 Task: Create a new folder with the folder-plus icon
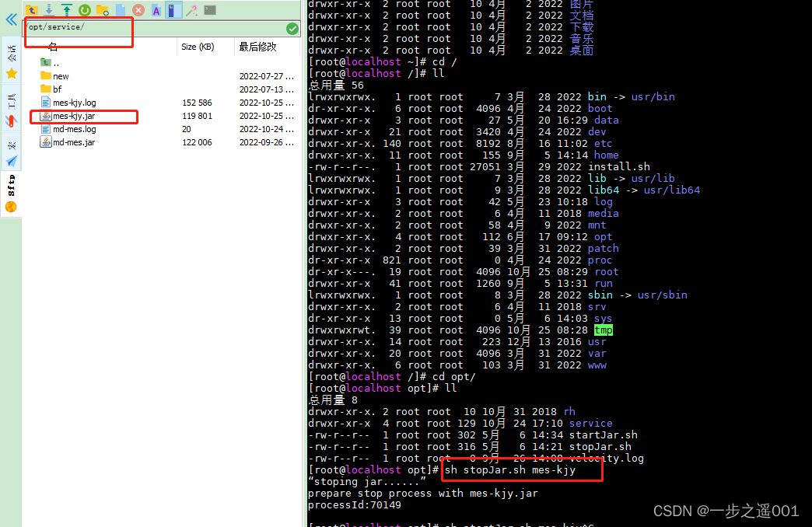pos(101,10)
